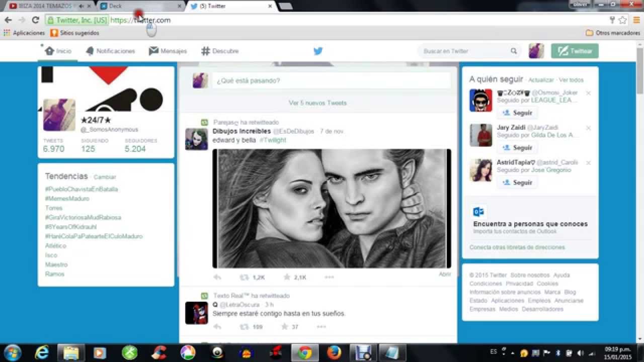Follow AstridTapia with Seguir button
Screen dimensions: 644x362
(517, 183)
